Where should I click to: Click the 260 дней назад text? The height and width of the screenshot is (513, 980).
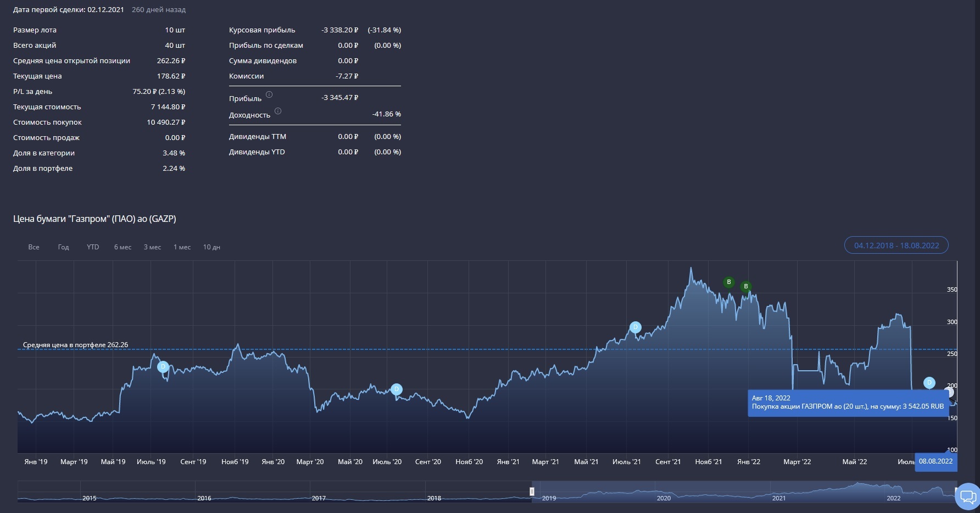[159, 10]
